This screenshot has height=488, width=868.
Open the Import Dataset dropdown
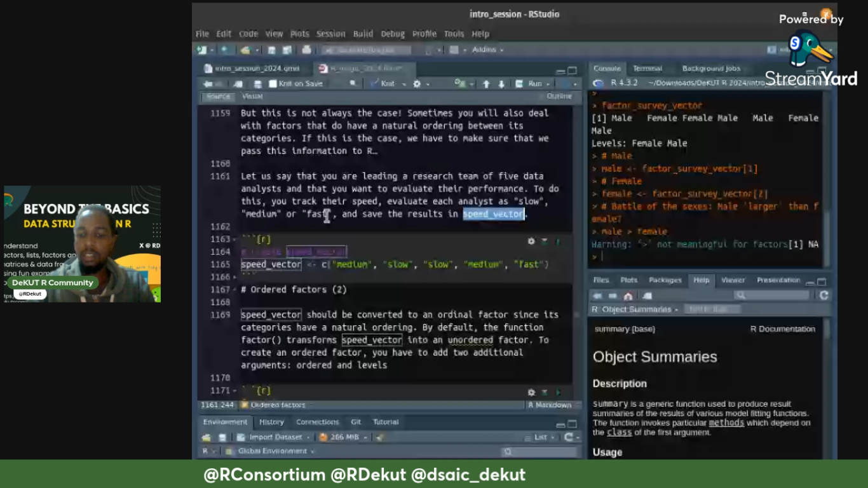pyautogui.click(x=274, y=437)
